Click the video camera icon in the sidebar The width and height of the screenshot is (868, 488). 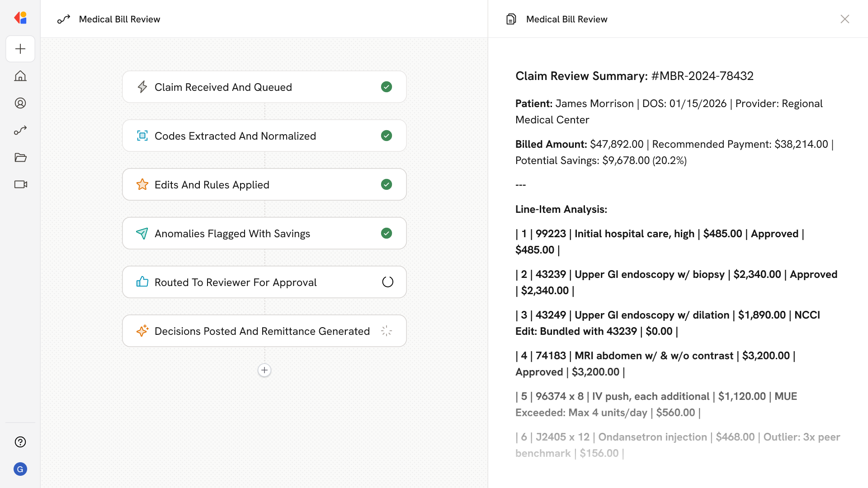[20, 184]
